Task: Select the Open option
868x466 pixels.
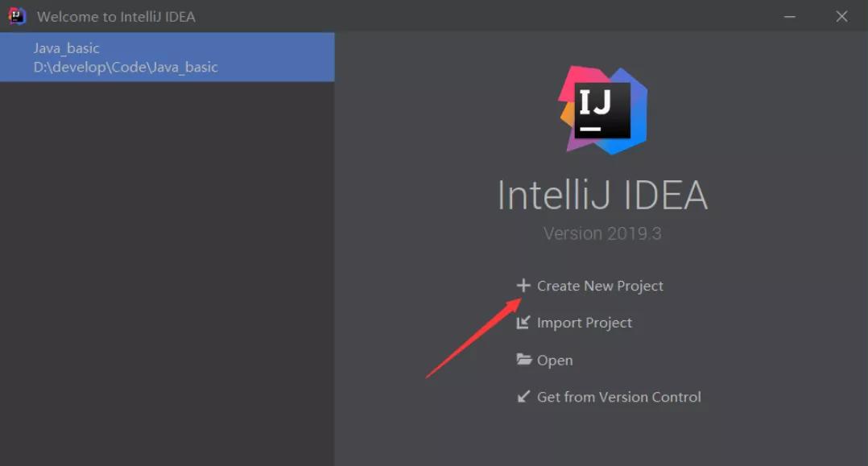Action: 555,361
